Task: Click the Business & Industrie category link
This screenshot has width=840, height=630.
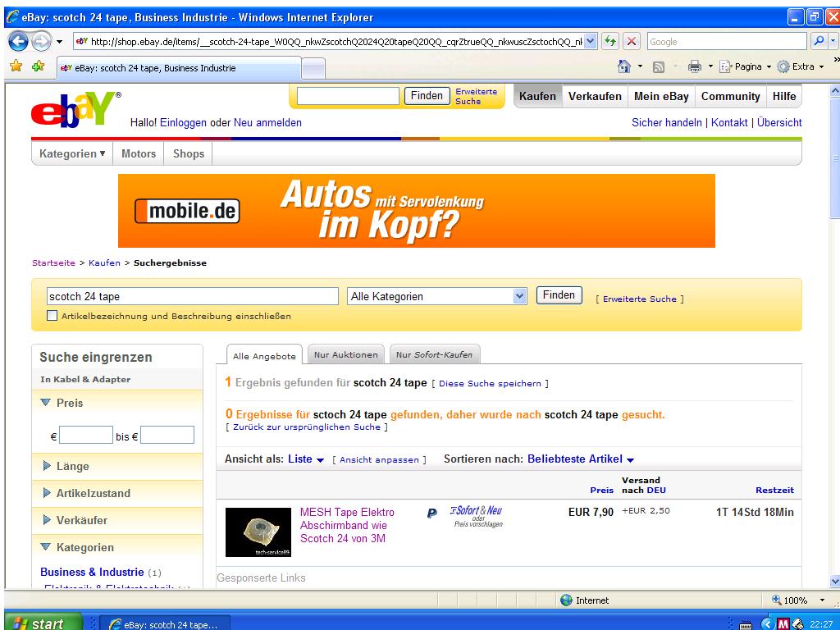Action: point(92,572)
